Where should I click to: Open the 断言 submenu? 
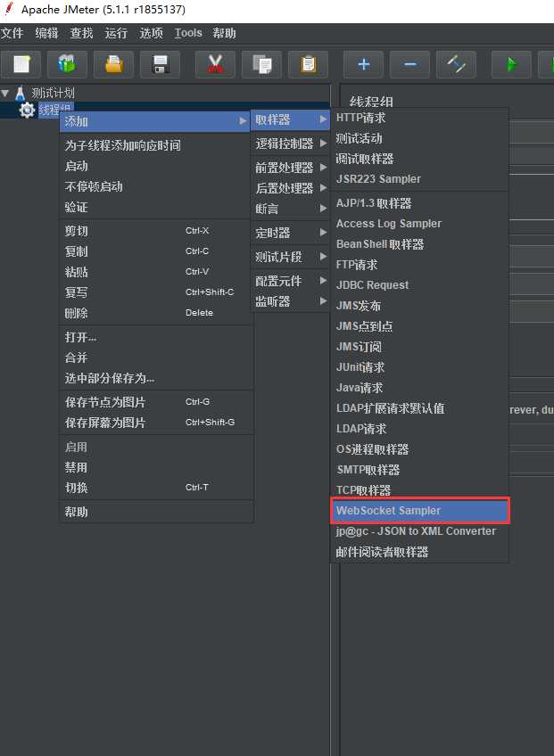[291, 209]
